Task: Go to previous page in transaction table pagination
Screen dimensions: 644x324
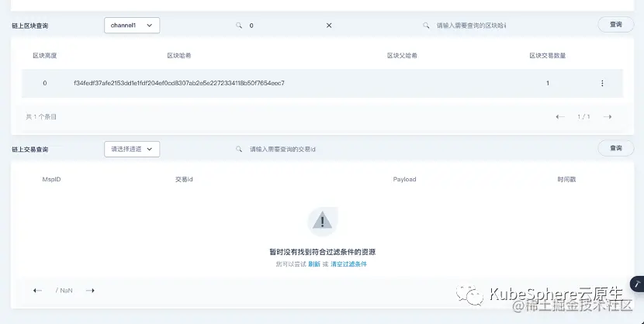Action: (37, 291)
